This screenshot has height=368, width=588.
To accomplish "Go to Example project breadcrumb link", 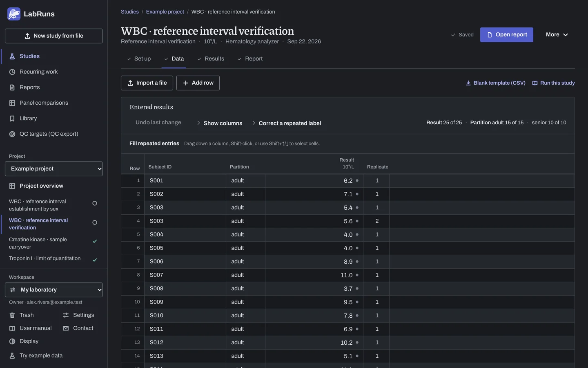I will pos(165,12).
